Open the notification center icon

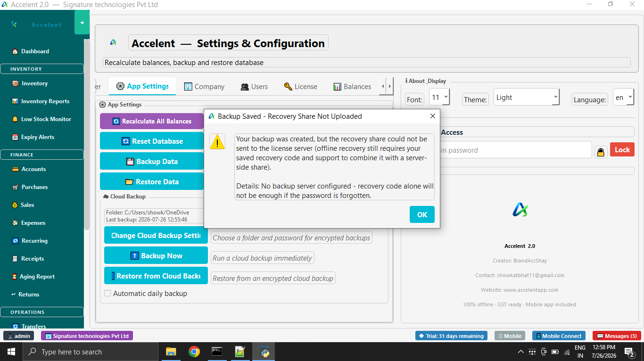[629, 352]
